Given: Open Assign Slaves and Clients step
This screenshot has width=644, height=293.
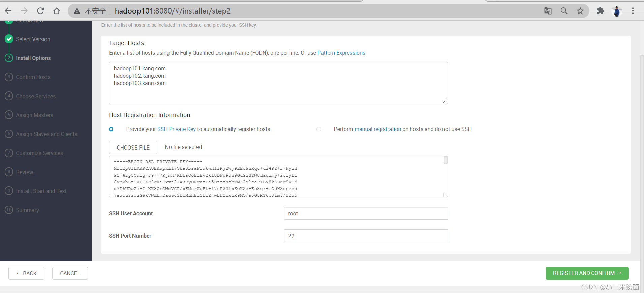Looking at the screenshot, I should coord(47,134).
